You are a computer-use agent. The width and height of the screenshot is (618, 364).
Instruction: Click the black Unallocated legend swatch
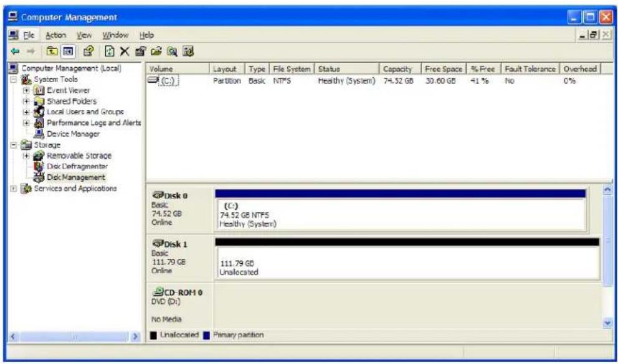point(153,335)
